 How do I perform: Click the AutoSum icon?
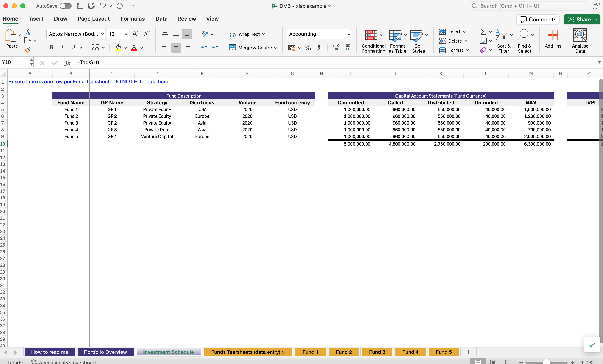coord(483,32)
